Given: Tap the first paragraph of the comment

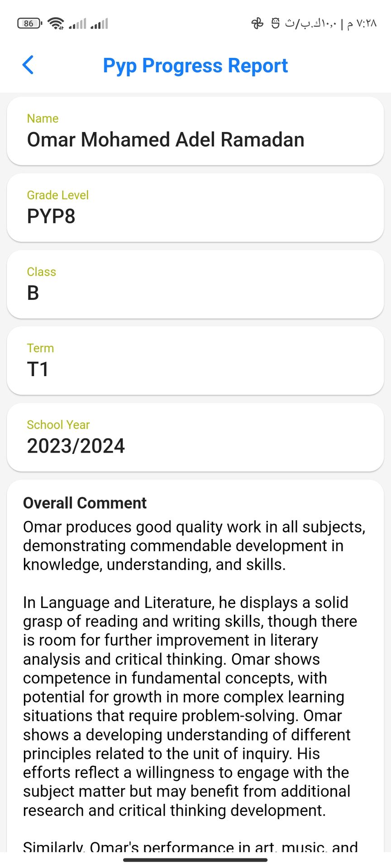Looking at the screenshot, I should (195, 546).
